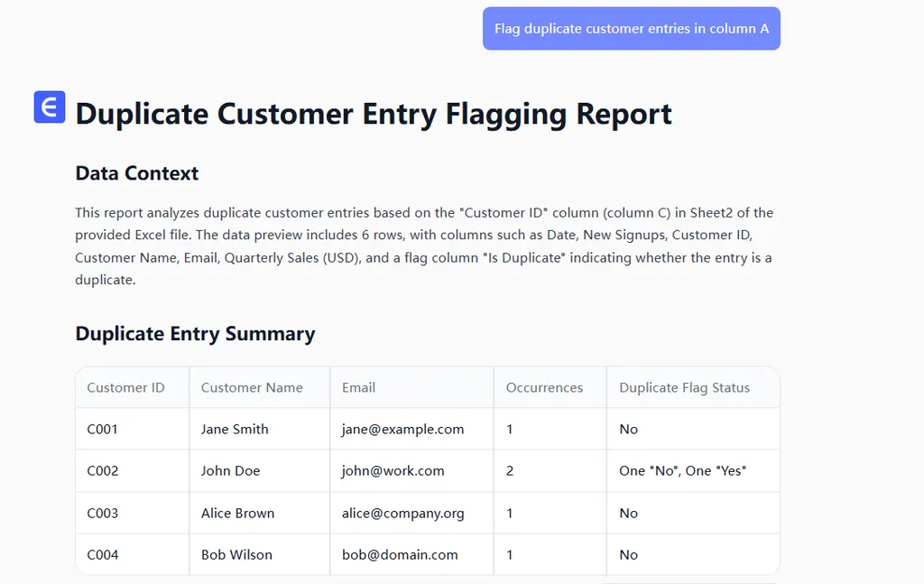Click the Customer Name column header

252,387
